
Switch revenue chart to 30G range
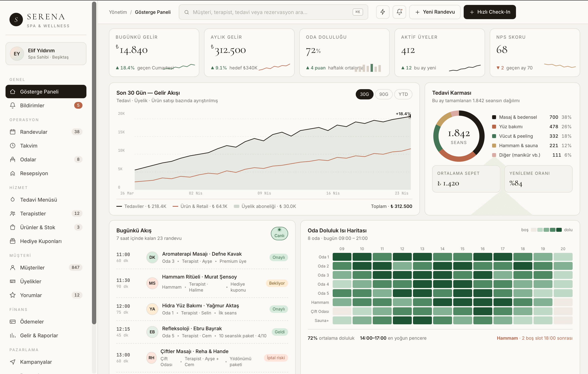pos(364,94)
